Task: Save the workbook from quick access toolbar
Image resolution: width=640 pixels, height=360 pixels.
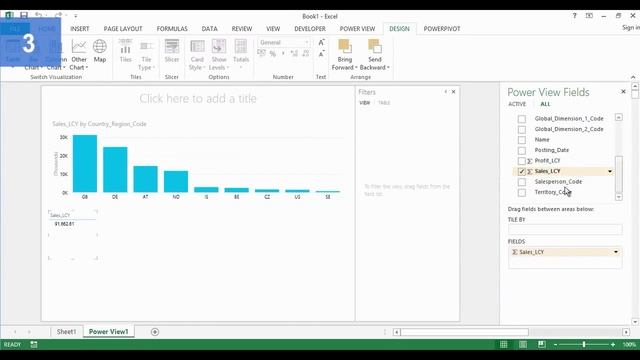Action: pos(24,16)
